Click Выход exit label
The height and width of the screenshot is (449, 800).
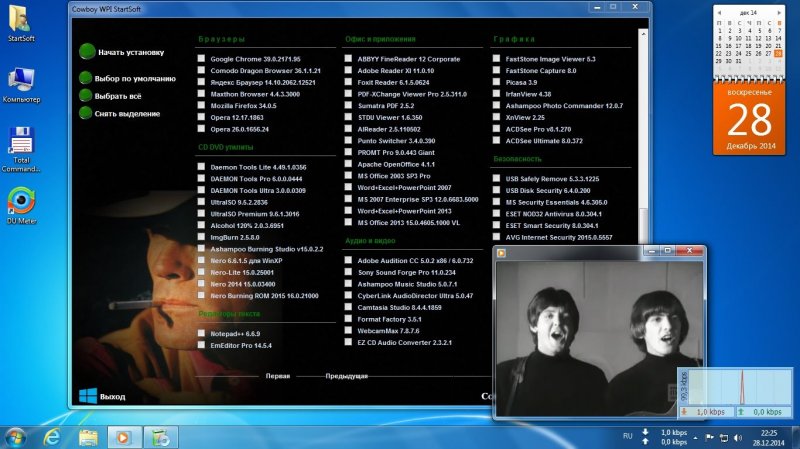click(x=112, y=396)
